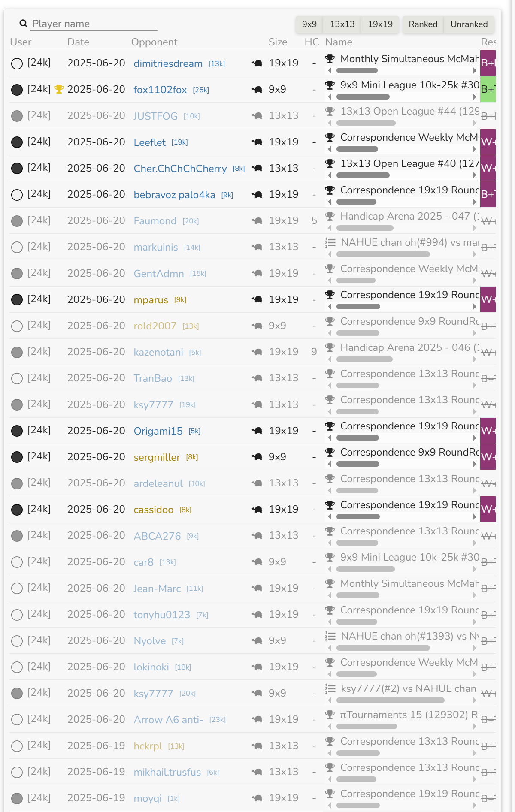
Task: Toggle the 19x19 size filter
Action: [380, 24]
